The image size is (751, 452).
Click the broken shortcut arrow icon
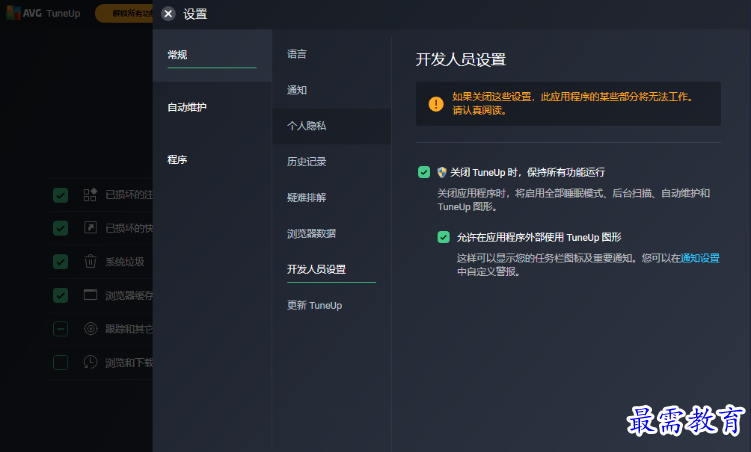[x=90, y=227]
